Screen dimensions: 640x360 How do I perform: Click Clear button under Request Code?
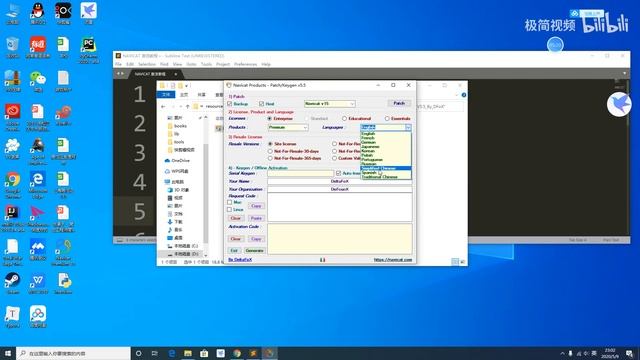[236, 218]
